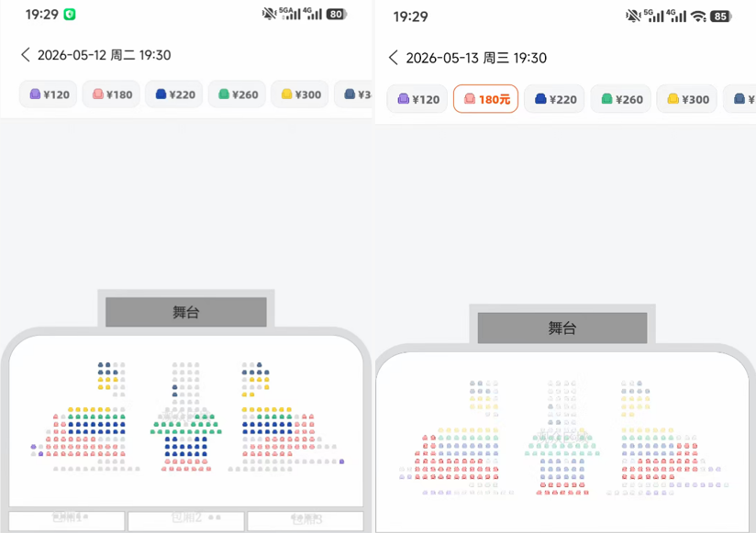Select ¥180 price filter on left screen
Viewport: 756px width, 533px height.
tap(111, 94)
